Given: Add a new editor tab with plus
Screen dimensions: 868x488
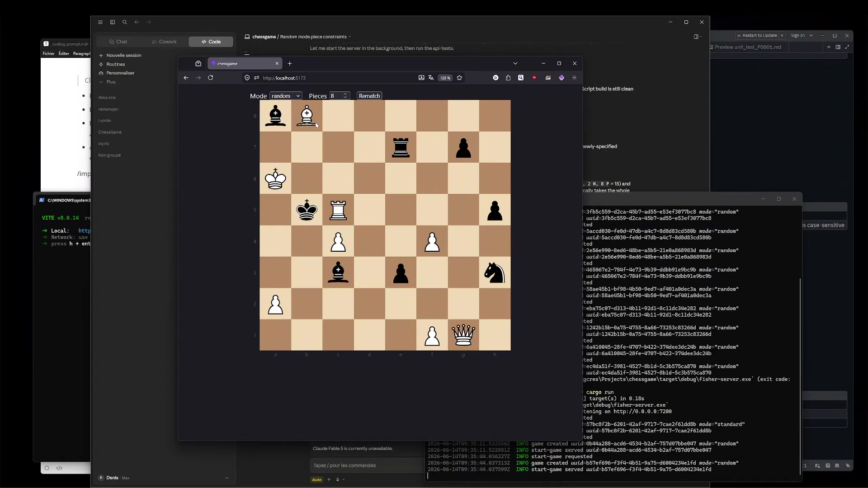Looking at the screenshot, I should pyautogui.click(x=829, y=47).
